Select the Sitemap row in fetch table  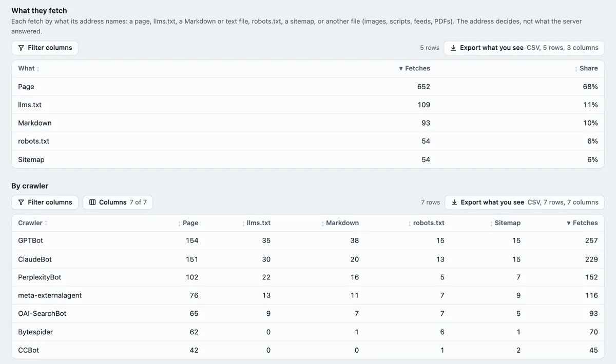coord(308,159)
